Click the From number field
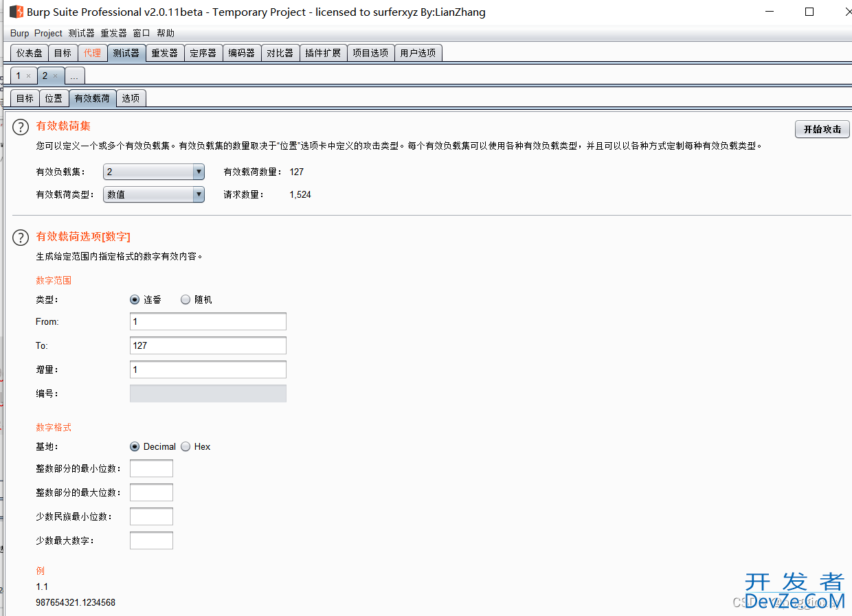The width and height of the screenshot is (852, 616). [x=208, y=321]
